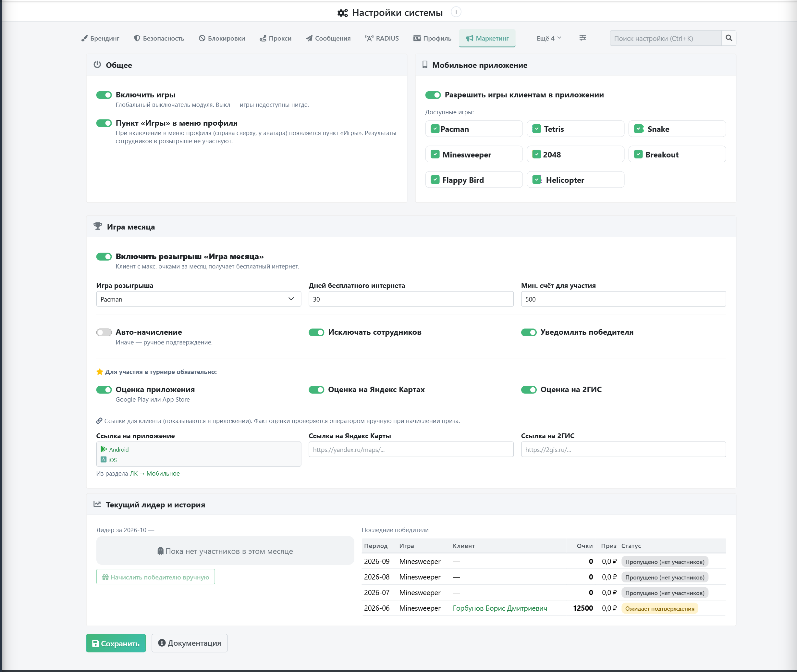Uncheck the Snake game checkbox
Viewport: 797px width, 672px height.
(639, 129)
